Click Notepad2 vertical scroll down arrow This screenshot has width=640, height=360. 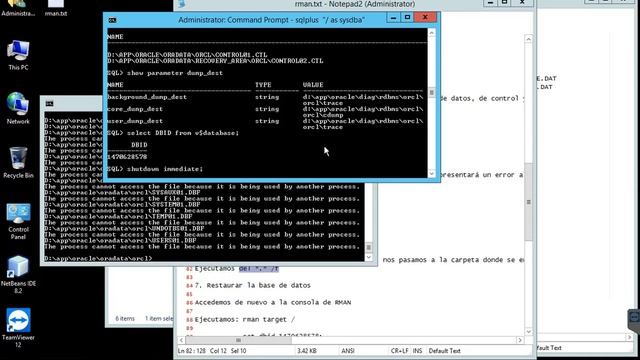[x=529, y=331]
